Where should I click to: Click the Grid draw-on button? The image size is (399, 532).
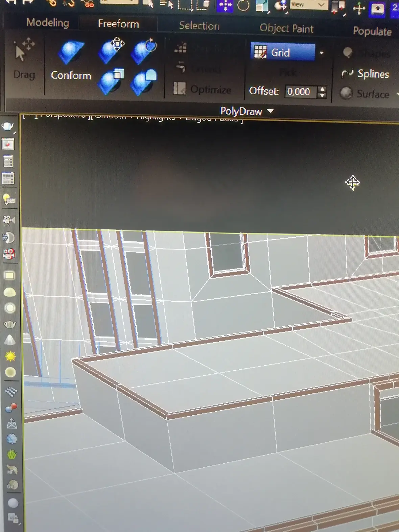coord(283,52)
